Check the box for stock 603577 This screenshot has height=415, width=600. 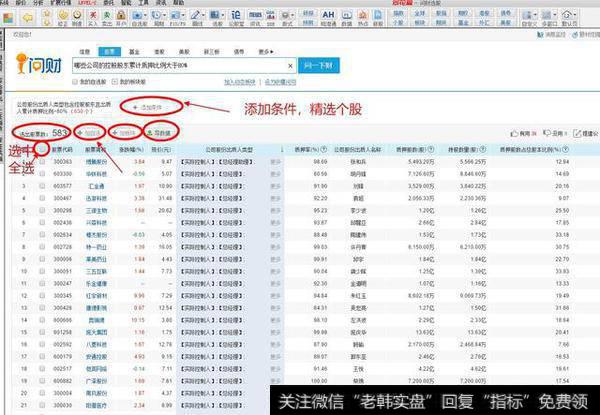pos(42,186)
